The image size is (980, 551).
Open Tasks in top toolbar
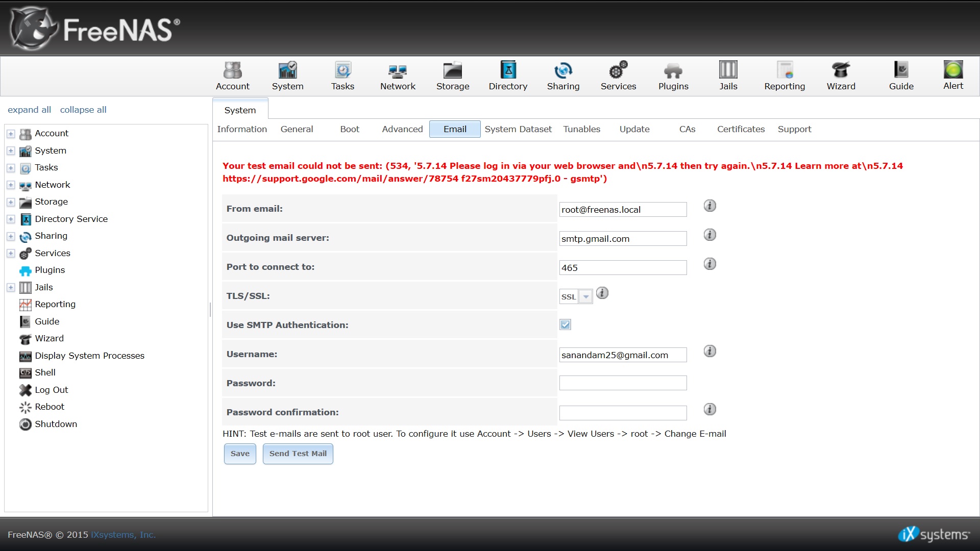342,76
